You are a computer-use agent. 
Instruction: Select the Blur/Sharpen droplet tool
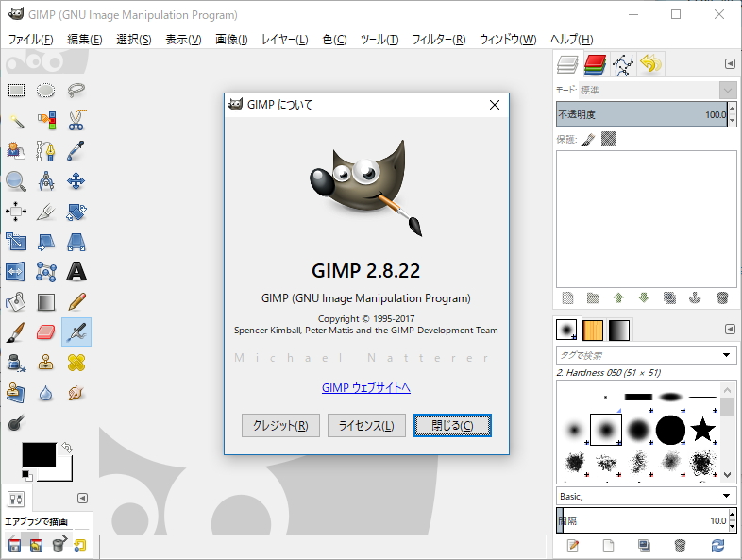coord(46,393)
